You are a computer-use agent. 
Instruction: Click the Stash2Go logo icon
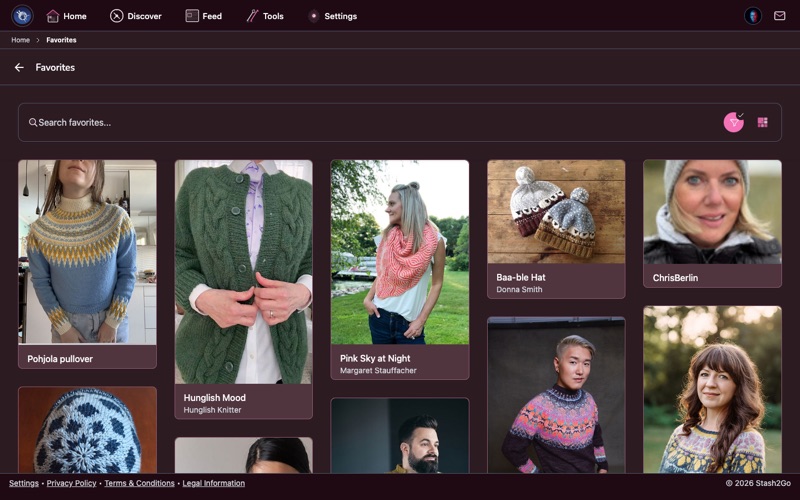(x=22, y=16)
